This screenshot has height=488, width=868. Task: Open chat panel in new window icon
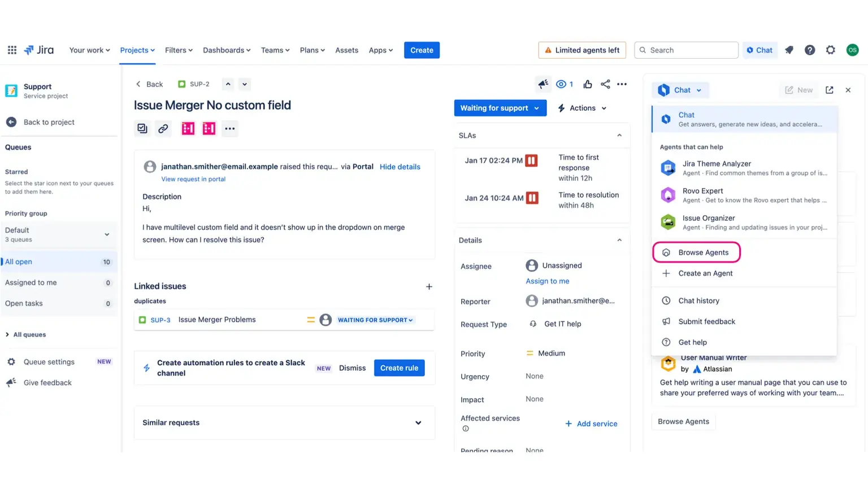(829, 90)
